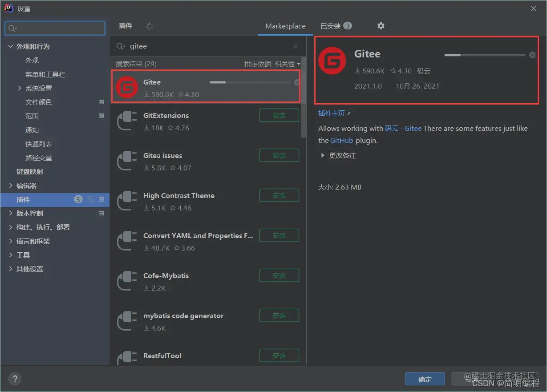Expand the 更改备注 section
Screen dimensions: 547x392
coord(323,156)
